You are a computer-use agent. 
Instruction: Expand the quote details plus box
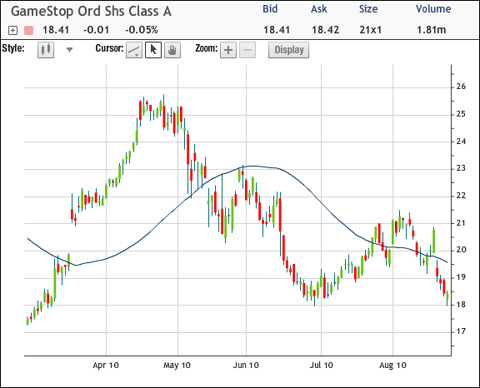click(12, 31)
